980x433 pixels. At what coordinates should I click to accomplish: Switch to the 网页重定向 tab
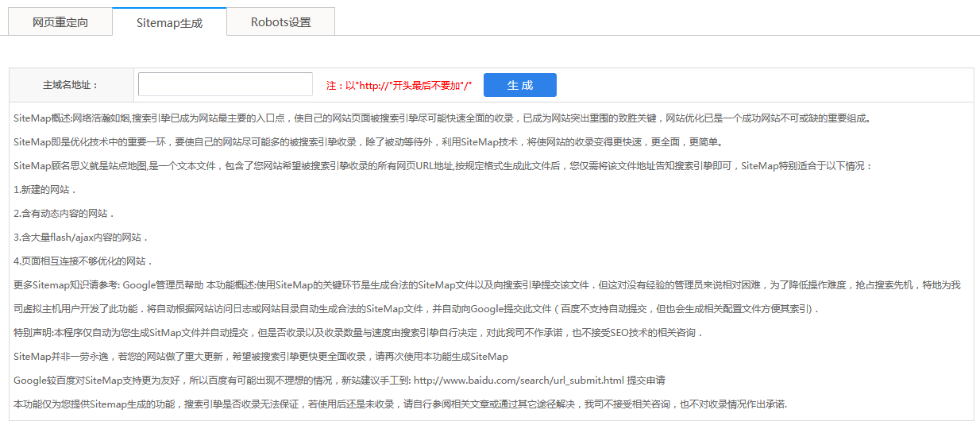click(60, 22)
